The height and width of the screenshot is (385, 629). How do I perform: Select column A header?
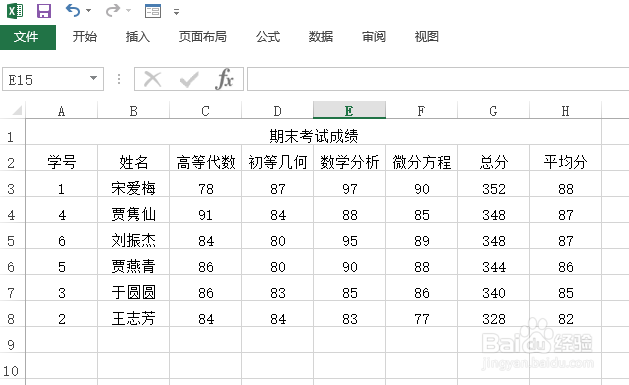coord(61,111)
